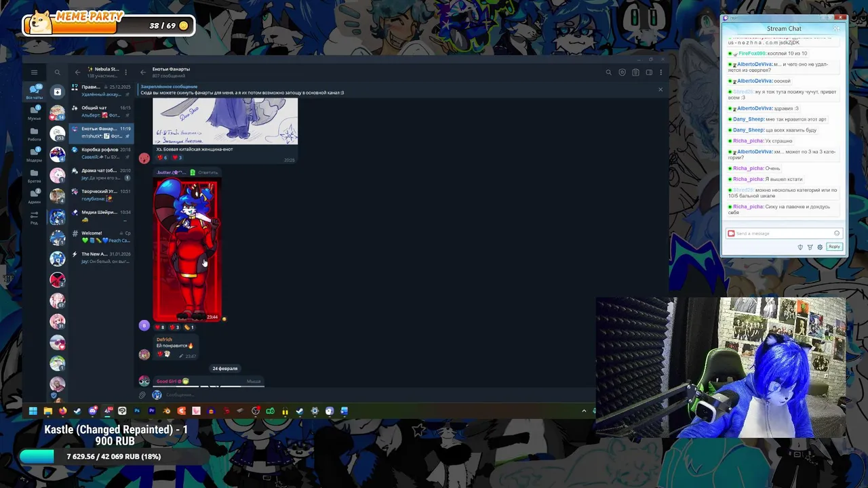Open chat avatar with 67 unread badge

coord(58,300)
